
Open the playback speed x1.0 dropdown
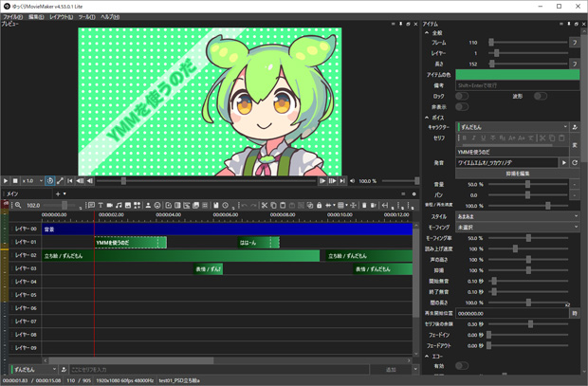tap(32, 181)
